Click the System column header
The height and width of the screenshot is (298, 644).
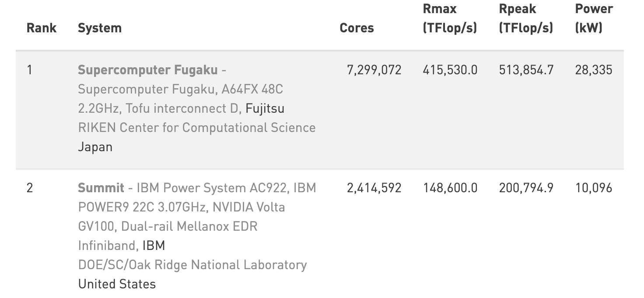coord(100,28)
